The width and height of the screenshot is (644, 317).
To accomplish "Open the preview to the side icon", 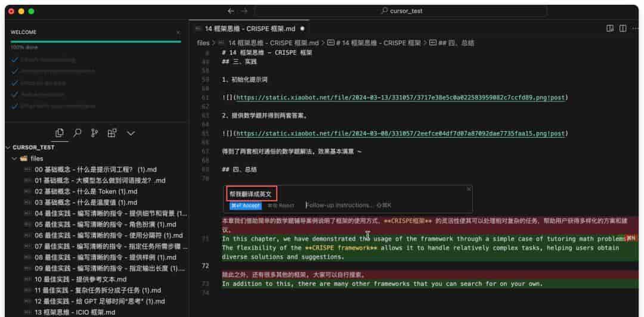I will point(610,29).
